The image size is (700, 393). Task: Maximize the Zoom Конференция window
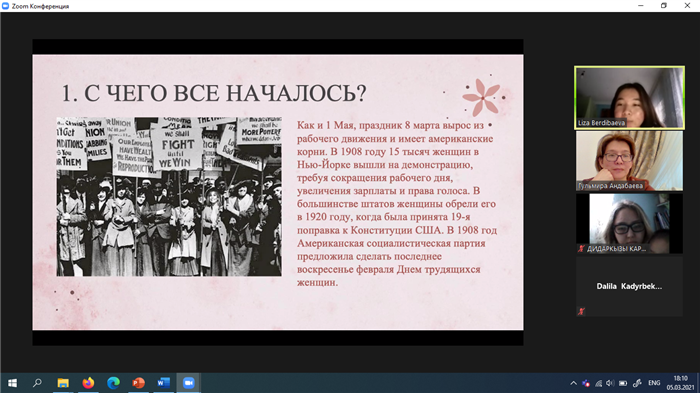click(x=664, y=6)
